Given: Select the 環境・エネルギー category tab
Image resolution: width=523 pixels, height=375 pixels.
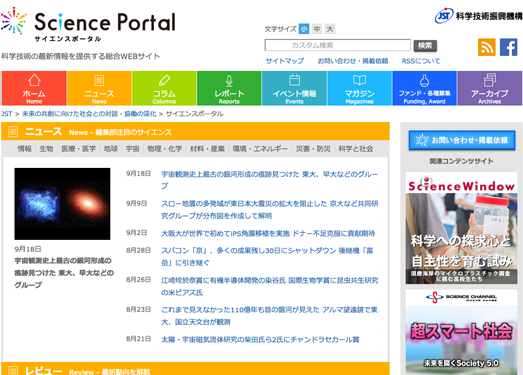Looking at the screenshot, I should click(260, 149).
